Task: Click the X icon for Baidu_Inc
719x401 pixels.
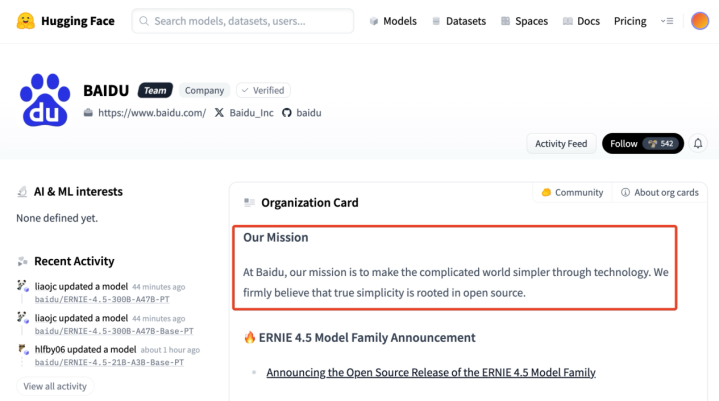Action: 219,113
